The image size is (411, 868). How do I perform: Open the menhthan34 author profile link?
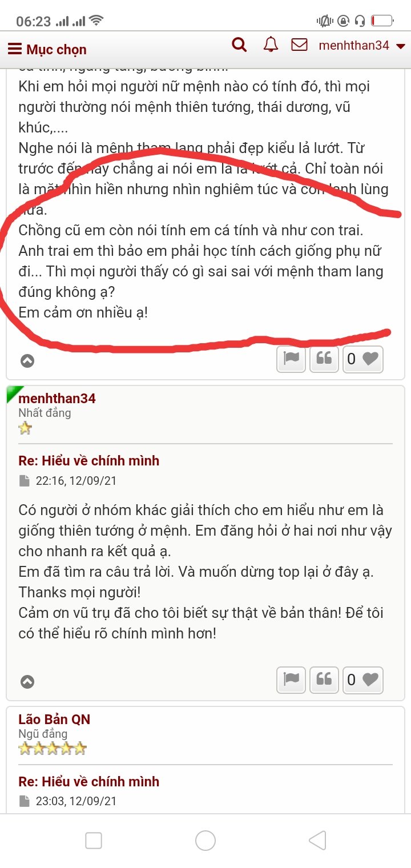57,399
